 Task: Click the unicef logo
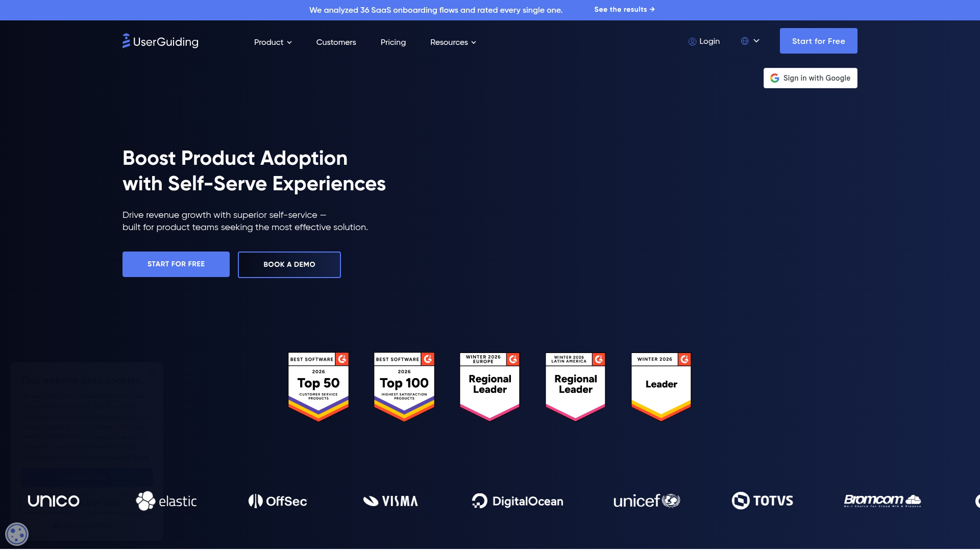click(x=646, y=501)
